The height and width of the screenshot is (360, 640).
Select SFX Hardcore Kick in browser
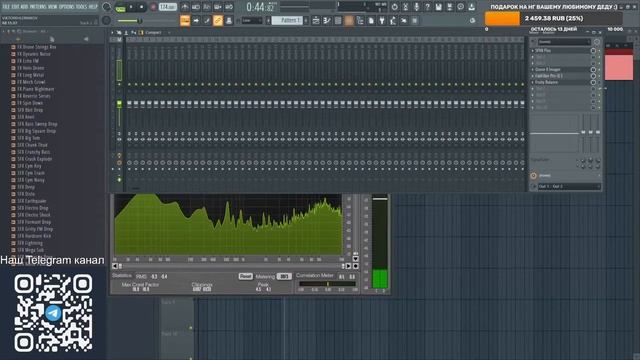[x=34, y=236]
